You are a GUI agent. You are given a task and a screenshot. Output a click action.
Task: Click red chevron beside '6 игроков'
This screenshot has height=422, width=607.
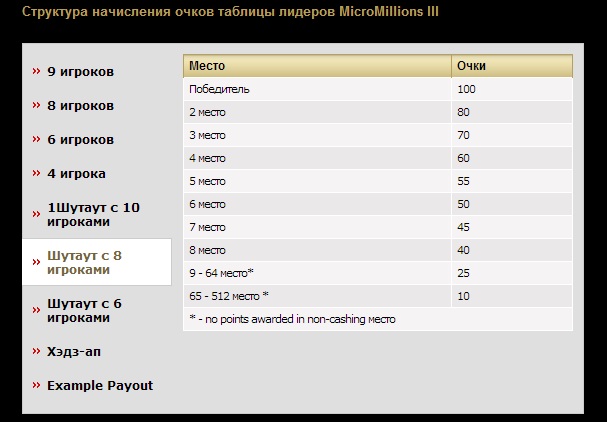(36, 139)
